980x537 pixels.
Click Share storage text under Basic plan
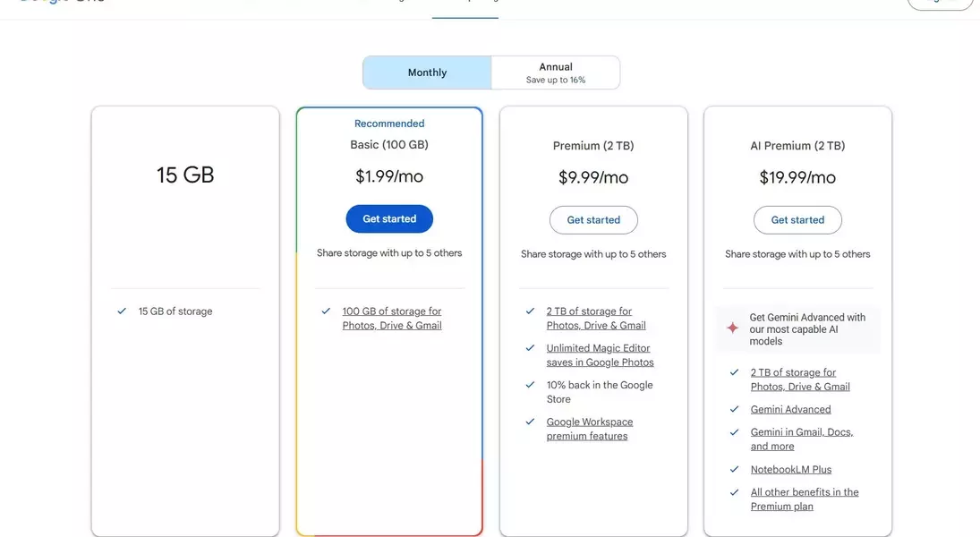(389, 253)
